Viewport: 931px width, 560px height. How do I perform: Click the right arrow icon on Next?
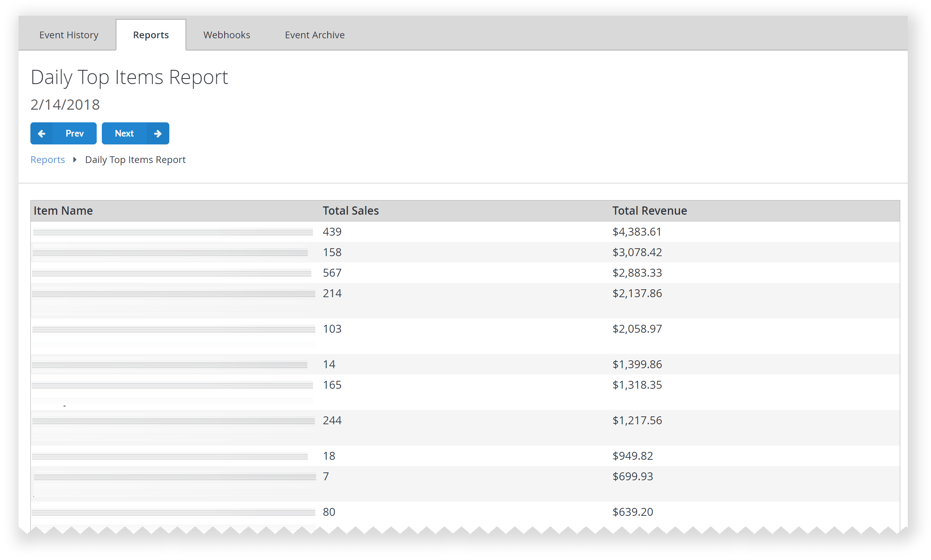pyautogui.click(x=157, y=133)
